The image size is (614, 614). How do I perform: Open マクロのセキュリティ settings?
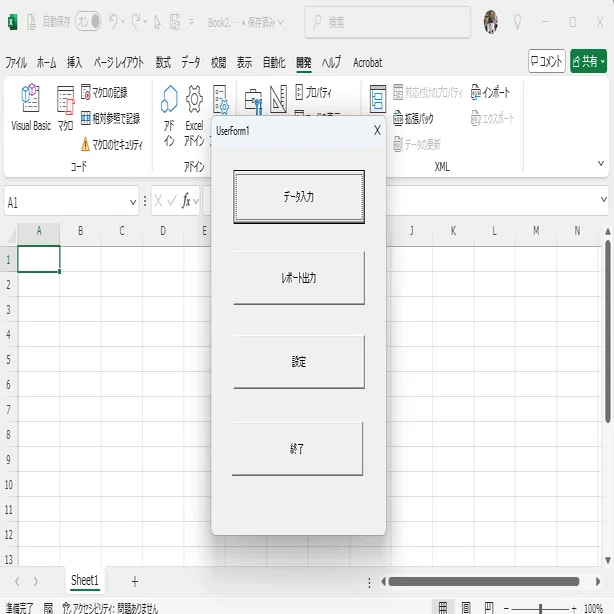[x=112, y=144]
